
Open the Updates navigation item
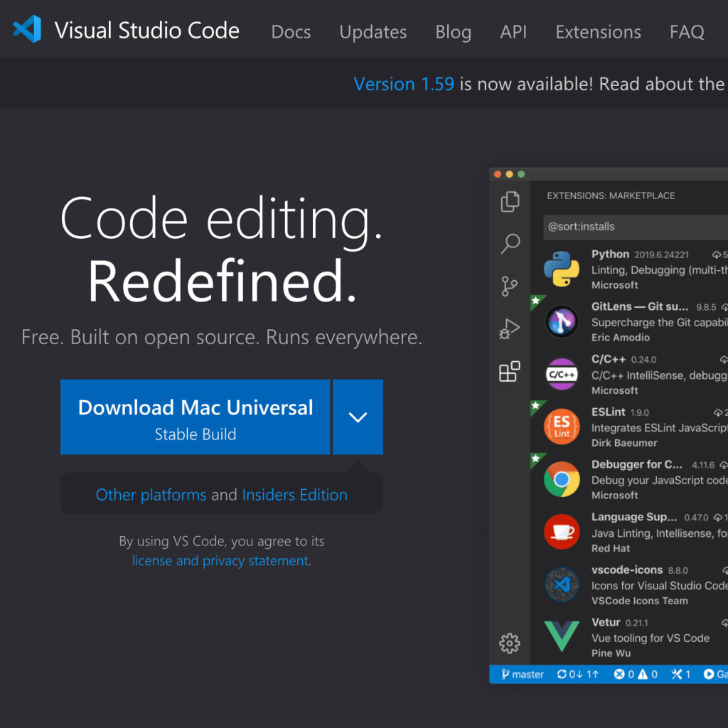(x=373, y=31)
